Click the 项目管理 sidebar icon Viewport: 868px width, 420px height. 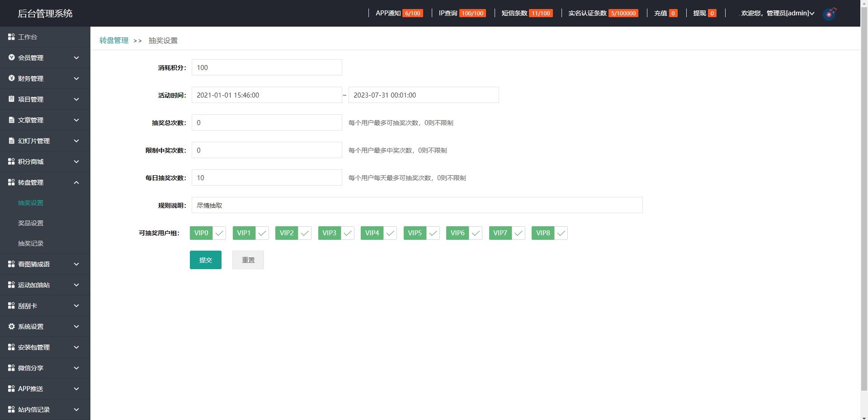(x=11, y=99)
